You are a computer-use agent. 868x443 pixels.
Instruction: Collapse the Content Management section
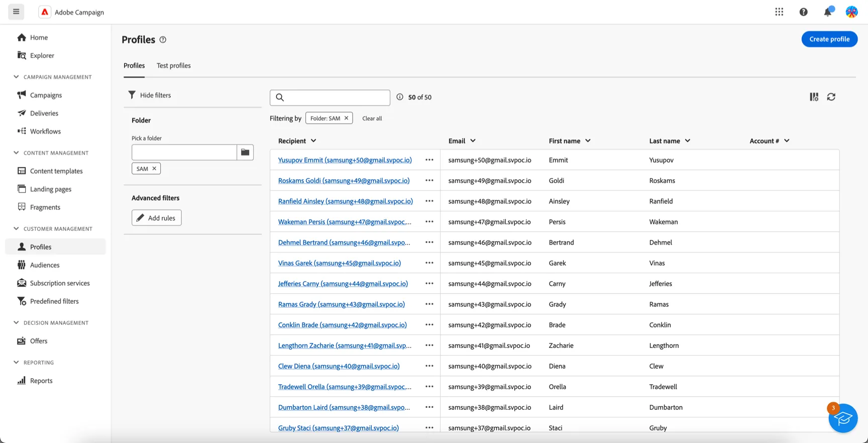(x=16, y=153)
